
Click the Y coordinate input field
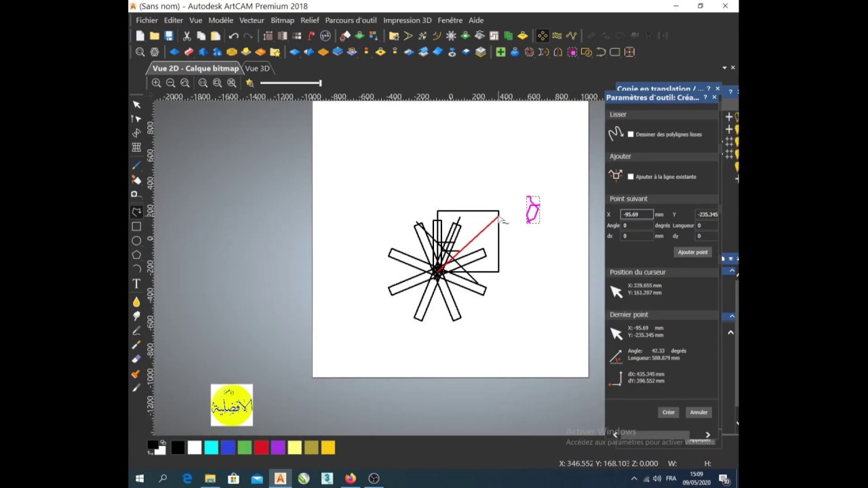coord(707,214)
